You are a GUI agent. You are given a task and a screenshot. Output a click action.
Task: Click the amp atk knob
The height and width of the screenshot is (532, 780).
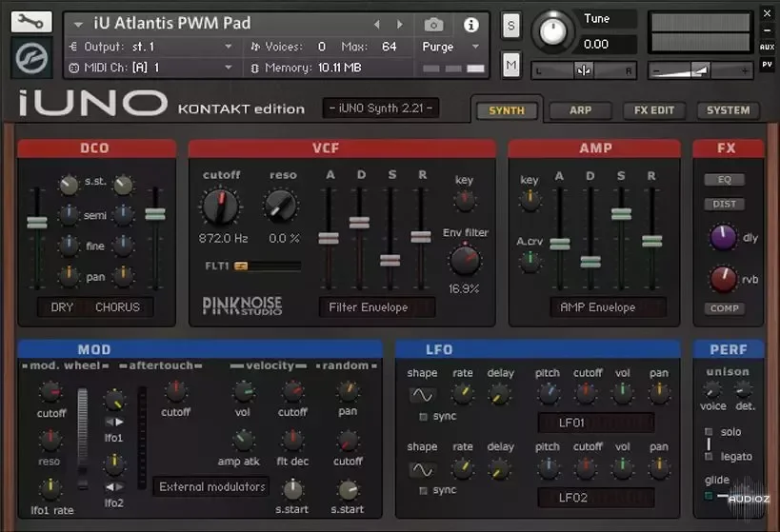pos(243,440)
